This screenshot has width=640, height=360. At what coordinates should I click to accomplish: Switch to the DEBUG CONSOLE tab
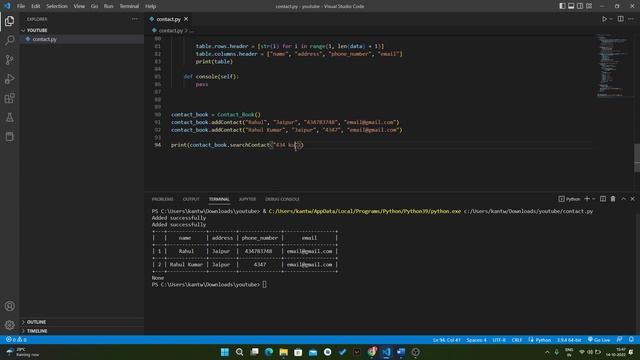282,199
